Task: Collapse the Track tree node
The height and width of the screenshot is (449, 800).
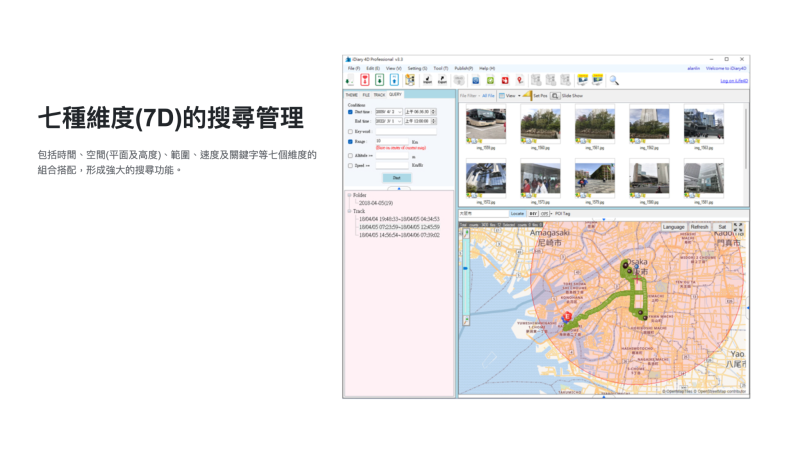Action: (349, 211)
